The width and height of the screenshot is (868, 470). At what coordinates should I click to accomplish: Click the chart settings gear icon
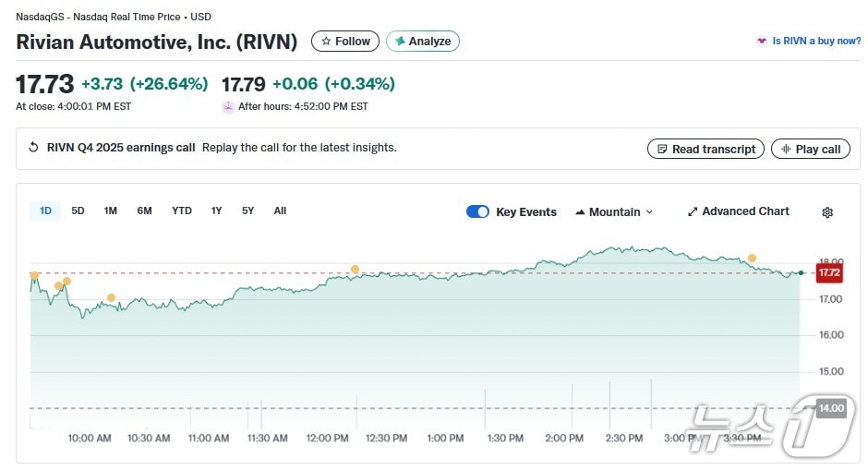826,212
